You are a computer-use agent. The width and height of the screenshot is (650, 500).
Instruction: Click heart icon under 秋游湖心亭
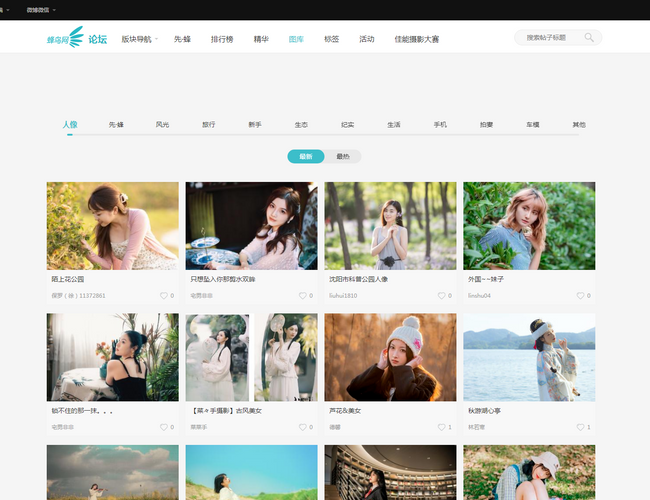pos(580,427)
